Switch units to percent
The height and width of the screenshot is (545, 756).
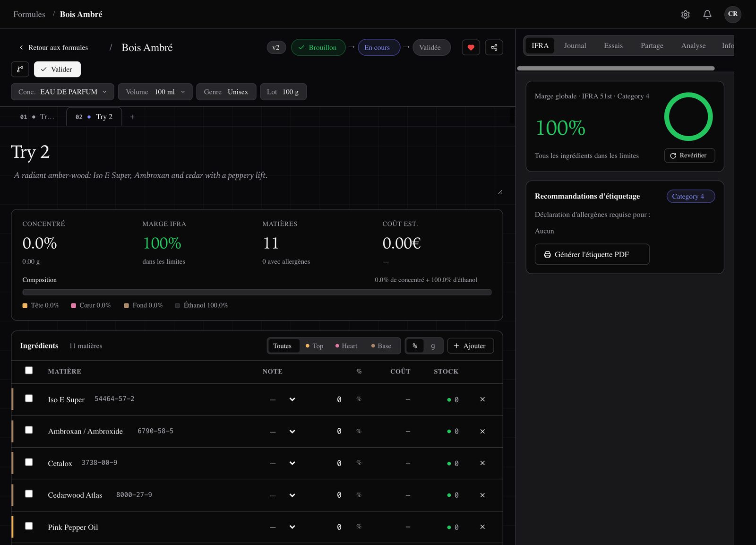415,346
